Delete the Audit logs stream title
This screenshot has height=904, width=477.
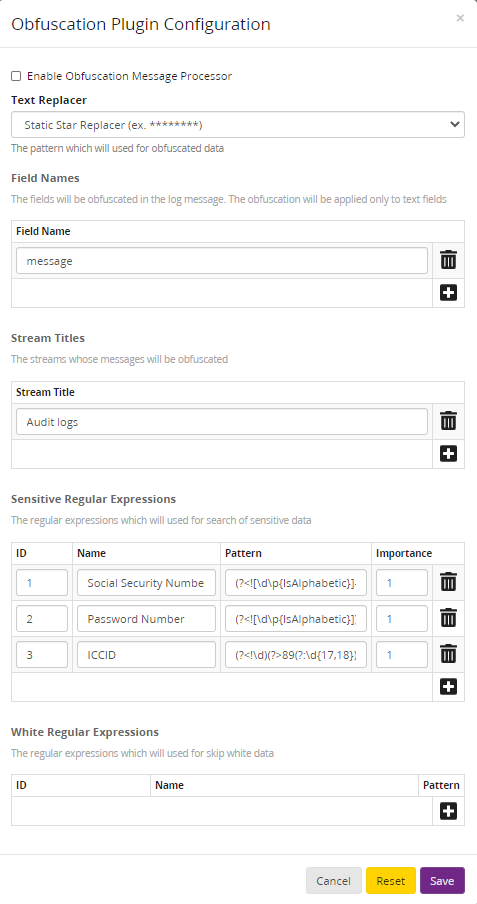pos(448,421)
